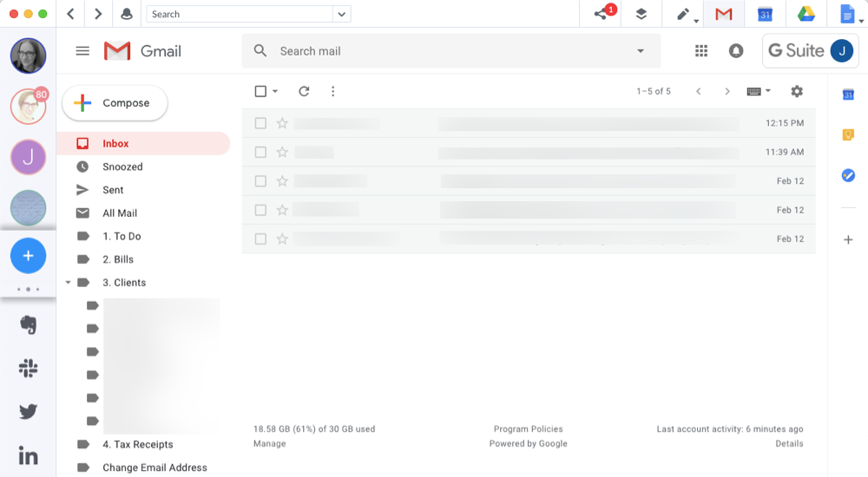The width and height of the screenshot is (868, 477).
Task: Click the bell notifications icon in the top toolbar
Action: point(127,14)
